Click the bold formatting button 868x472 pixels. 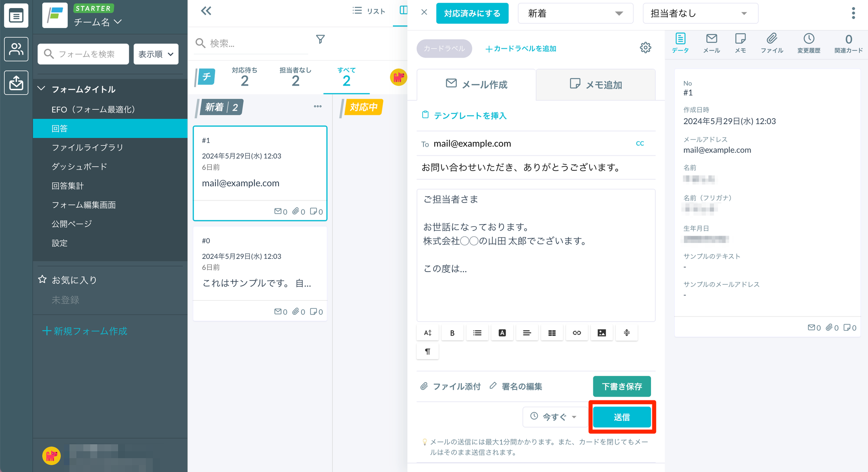(x=452, y=333)
